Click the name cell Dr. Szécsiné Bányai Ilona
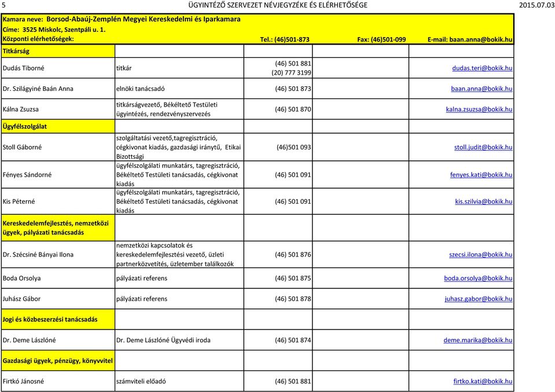The height and width of the screenshot is (392, 555). 58,254
